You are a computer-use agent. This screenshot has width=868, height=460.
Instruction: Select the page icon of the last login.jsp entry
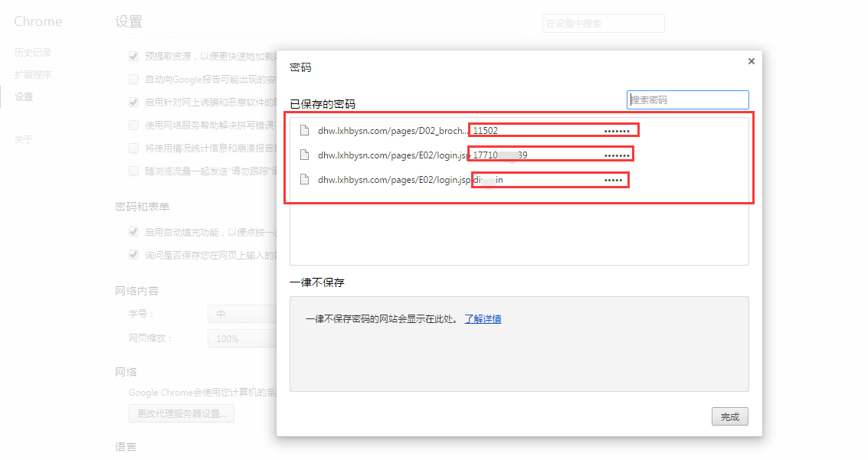(304, 180)
